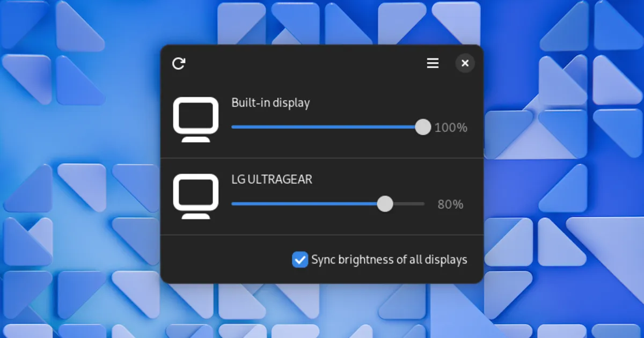This screenshot has height=338, width=644.
Task: Close the brightness control window
Action: point(465,64)
